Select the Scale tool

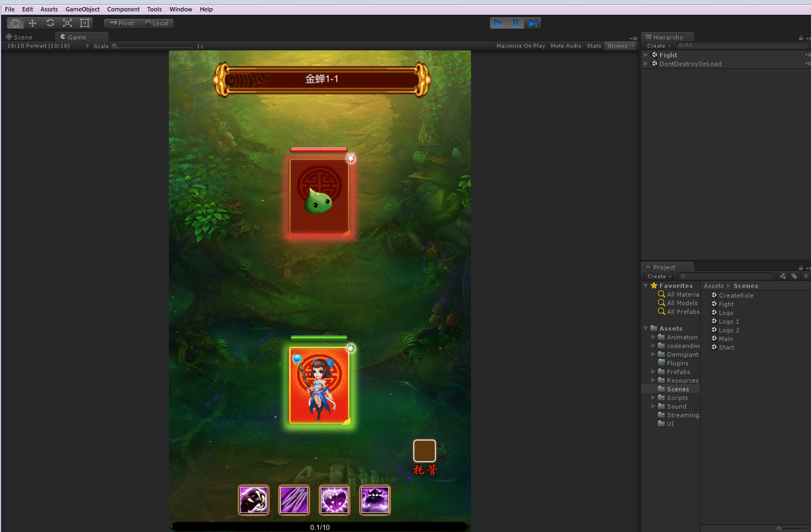(67, 23)
